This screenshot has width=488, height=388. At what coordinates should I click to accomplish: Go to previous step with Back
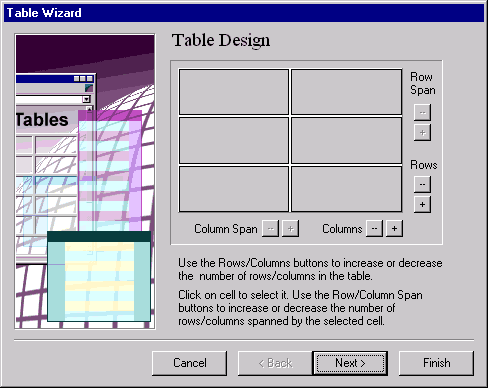(275, 363)
